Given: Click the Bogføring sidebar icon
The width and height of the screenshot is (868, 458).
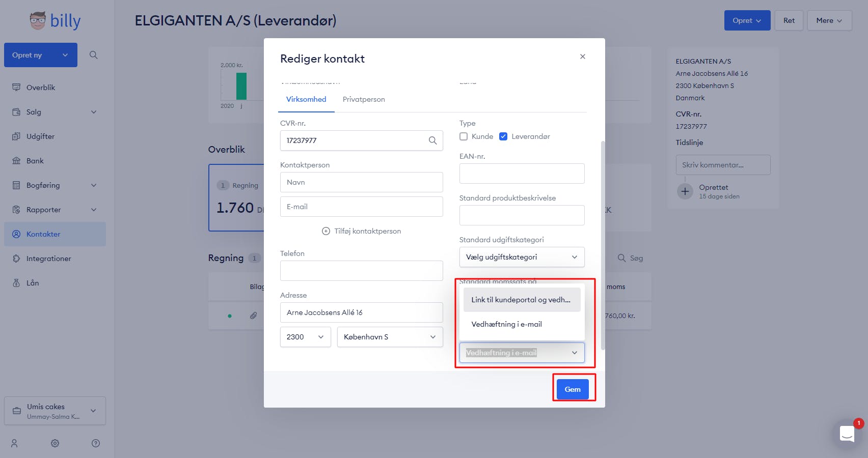Looking at the screenshot, I should click(x=16, y=185).
